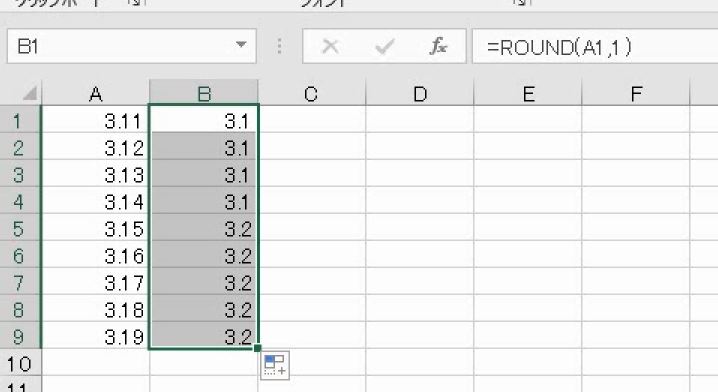Click the Name Box showing B1
Screen dimensions: 718x392
coord(131,46)
